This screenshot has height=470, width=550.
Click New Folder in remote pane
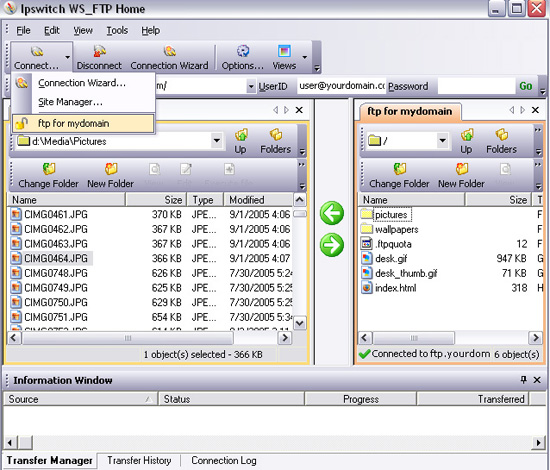coord(461,175)
